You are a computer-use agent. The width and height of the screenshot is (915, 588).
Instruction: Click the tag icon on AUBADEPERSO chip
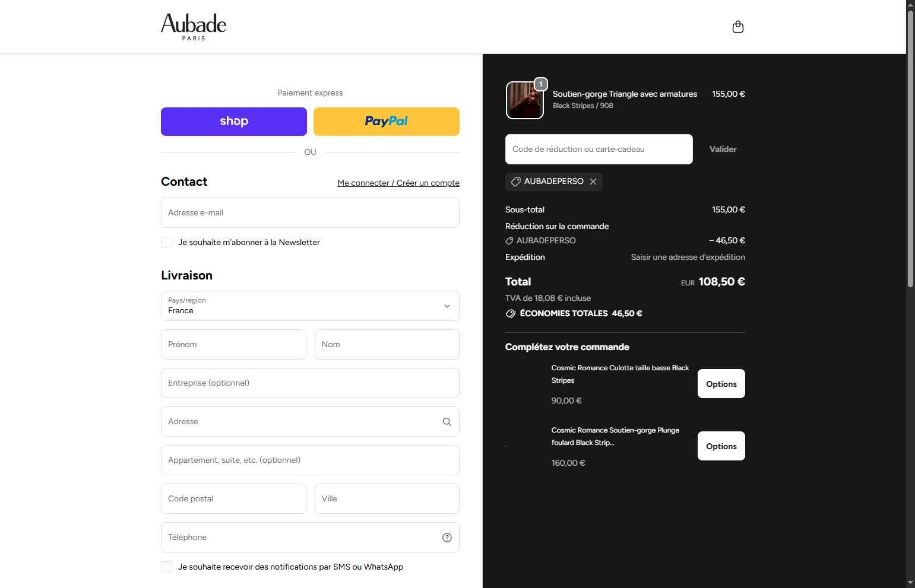(x=516, y=182)
